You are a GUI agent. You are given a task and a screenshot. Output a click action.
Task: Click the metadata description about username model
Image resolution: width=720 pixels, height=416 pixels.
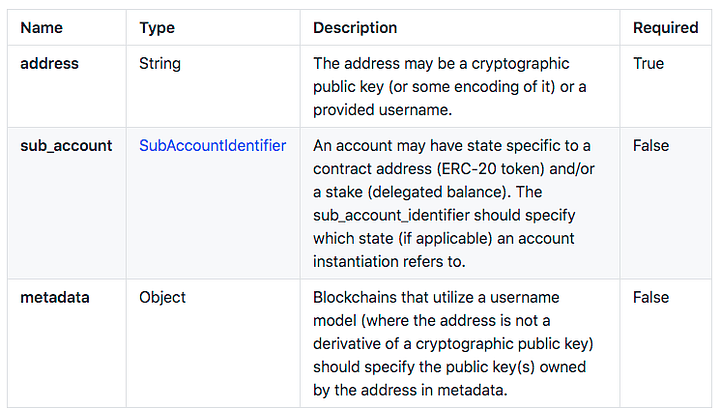click(453, 343)
